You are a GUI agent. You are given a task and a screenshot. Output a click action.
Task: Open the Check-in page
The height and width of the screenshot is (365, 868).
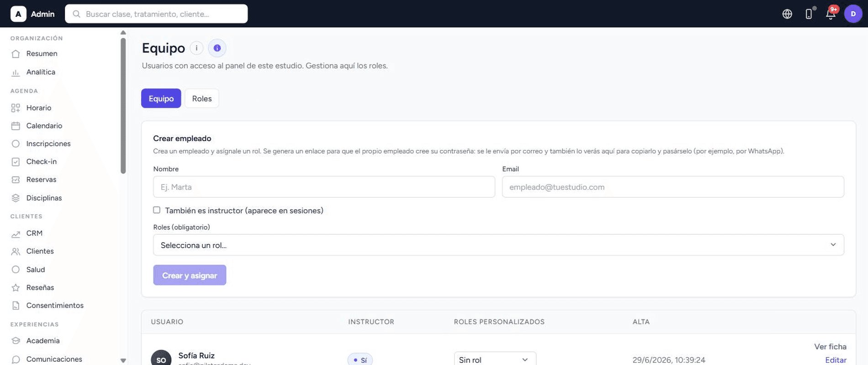coord(42,161)
